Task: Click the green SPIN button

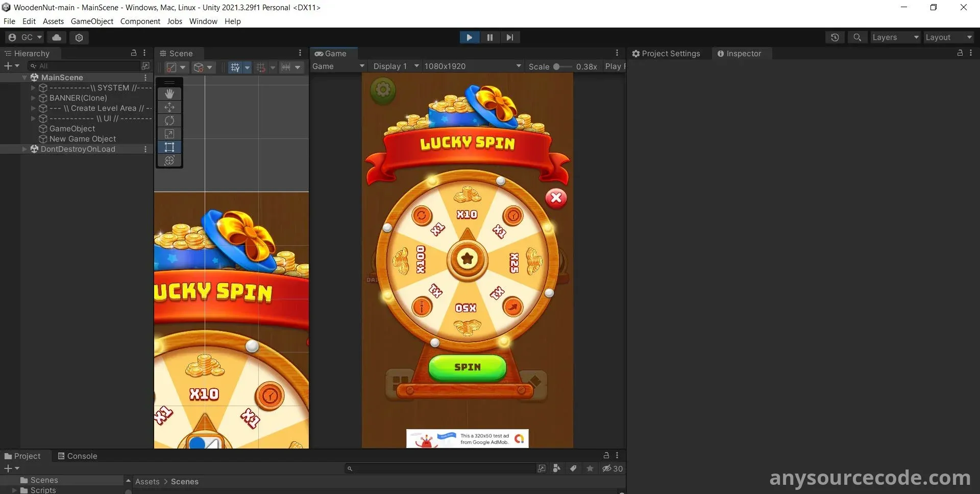Action: pos(467,367)
